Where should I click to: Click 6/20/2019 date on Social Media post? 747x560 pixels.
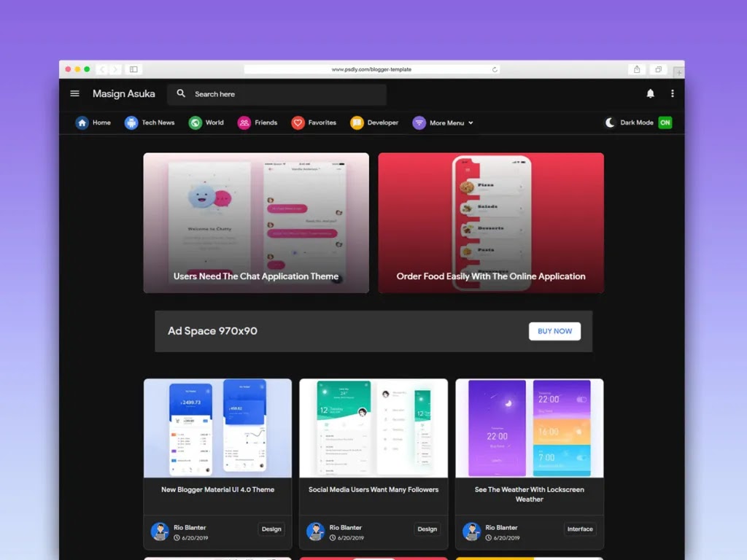[x=351, y=537]
